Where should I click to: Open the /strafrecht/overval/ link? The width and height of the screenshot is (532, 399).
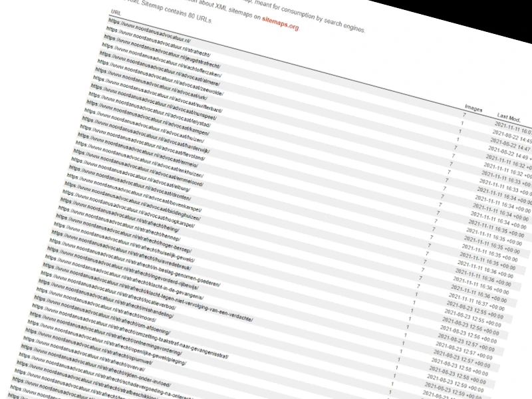point(84,353)
